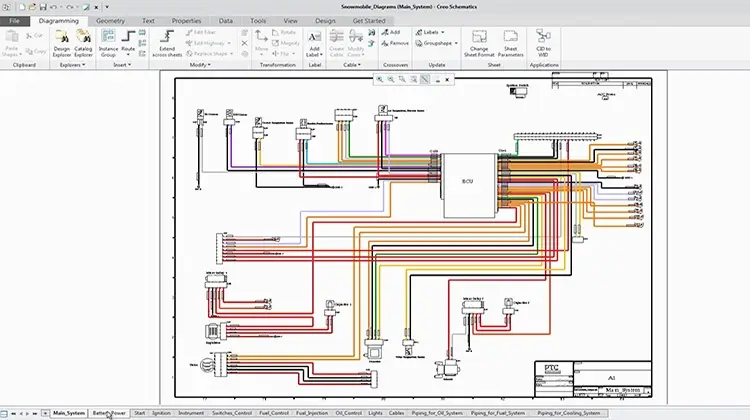Expand the Modify group dropdown
Screen dimensions: 750x420
[x=200, y=65]
